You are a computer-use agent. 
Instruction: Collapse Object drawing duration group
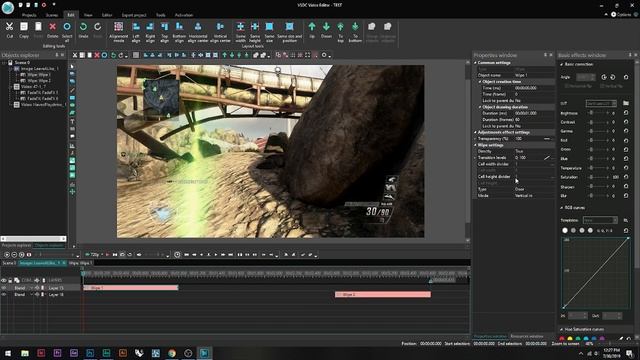point(480,107)
